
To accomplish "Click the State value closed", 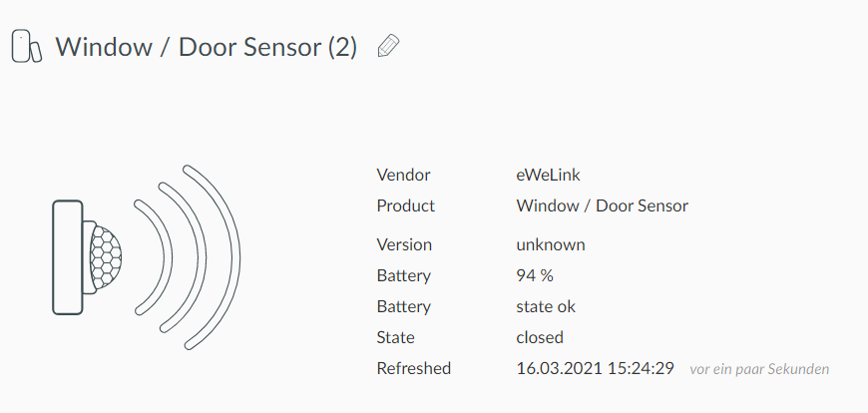I will coord(540,338).
